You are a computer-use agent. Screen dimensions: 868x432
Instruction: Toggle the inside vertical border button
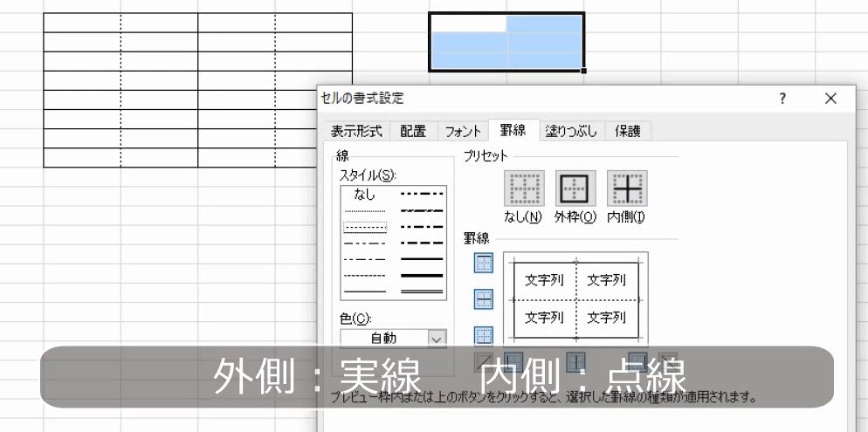(576, 362)
